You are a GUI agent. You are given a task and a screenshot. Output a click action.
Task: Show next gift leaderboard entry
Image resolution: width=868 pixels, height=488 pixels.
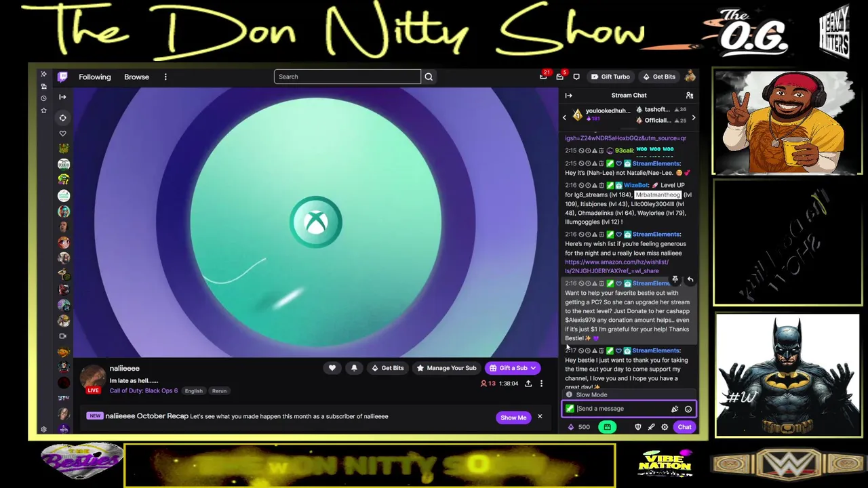pyautogui.click(x=693, y=118)
